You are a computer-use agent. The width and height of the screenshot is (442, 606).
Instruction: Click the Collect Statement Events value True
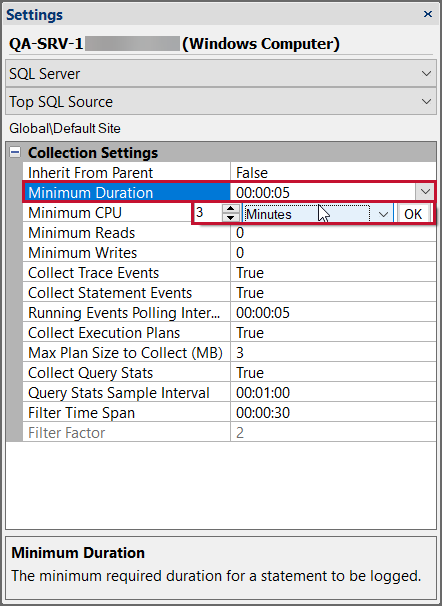click(x=250, y=293)
